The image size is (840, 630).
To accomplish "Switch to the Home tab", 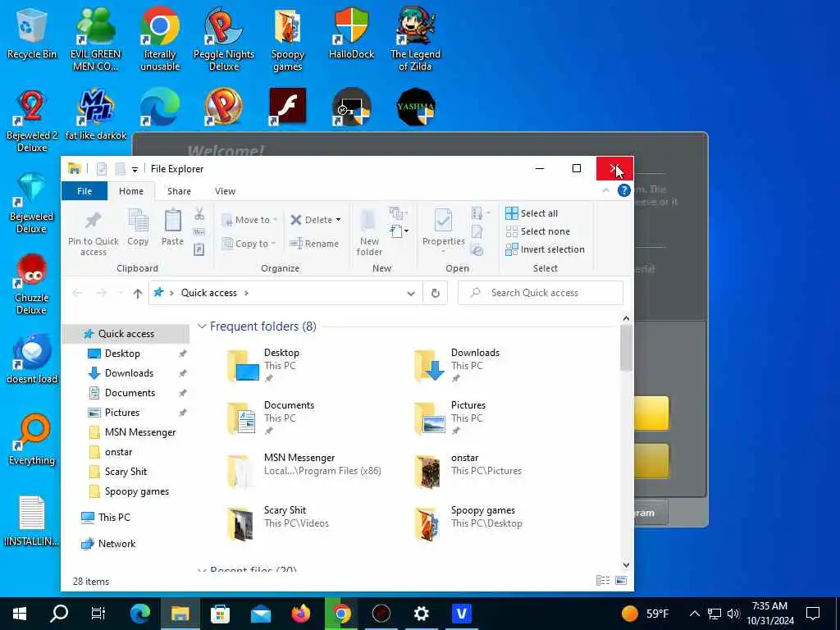I will (131, 191).
